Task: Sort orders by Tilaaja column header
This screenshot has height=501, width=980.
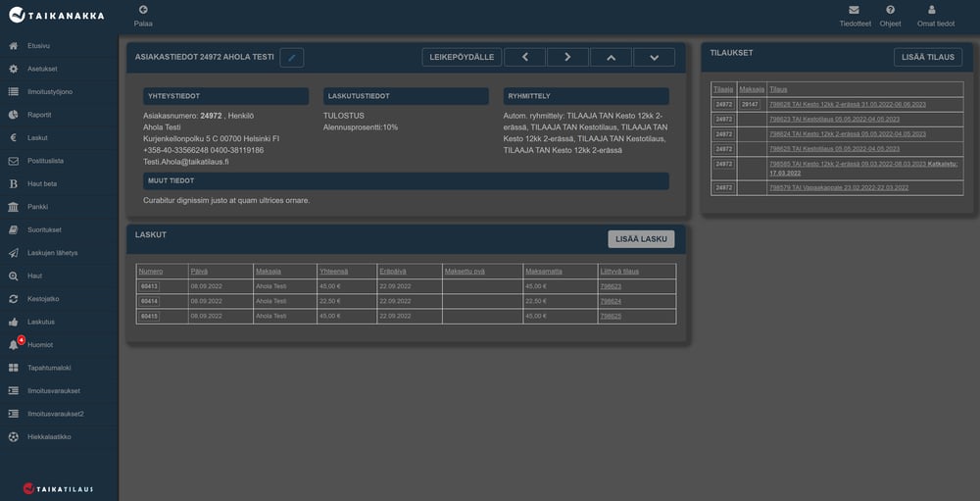Action: (x=723, y=89)
